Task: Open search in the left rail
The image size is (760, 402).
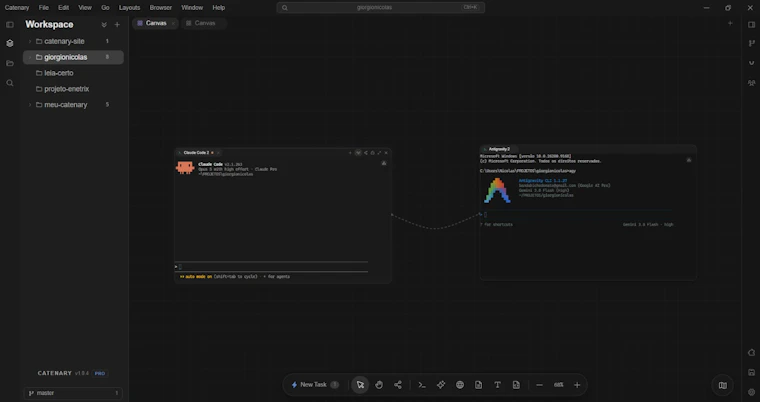Action: pos(10,83)
